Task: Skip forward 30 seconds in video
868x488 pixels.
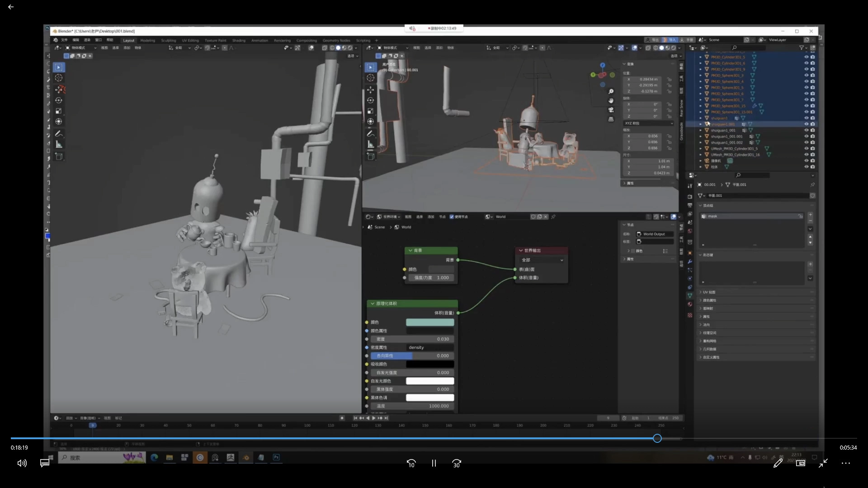Action: [457, 463]
